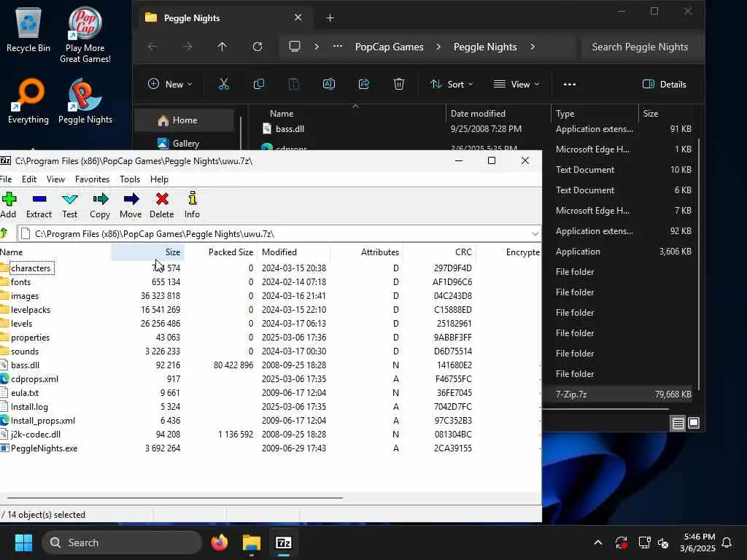The height and width of the screenshot is (560, 747).
Task: Select the Everything desktop shortcut
Action: tap(28, 101)
